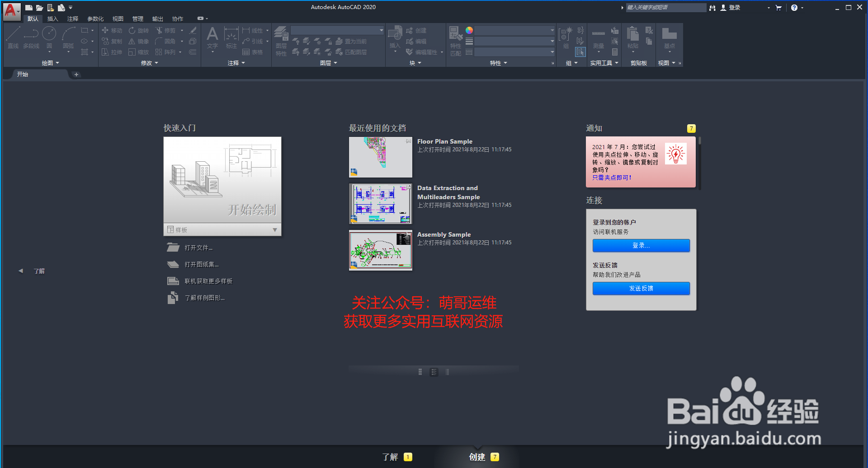Image resolution: width=868 pixels, height=468 pixels.
Task: Open the AutoCAD application menu logo
Action: tap(11, 11)
